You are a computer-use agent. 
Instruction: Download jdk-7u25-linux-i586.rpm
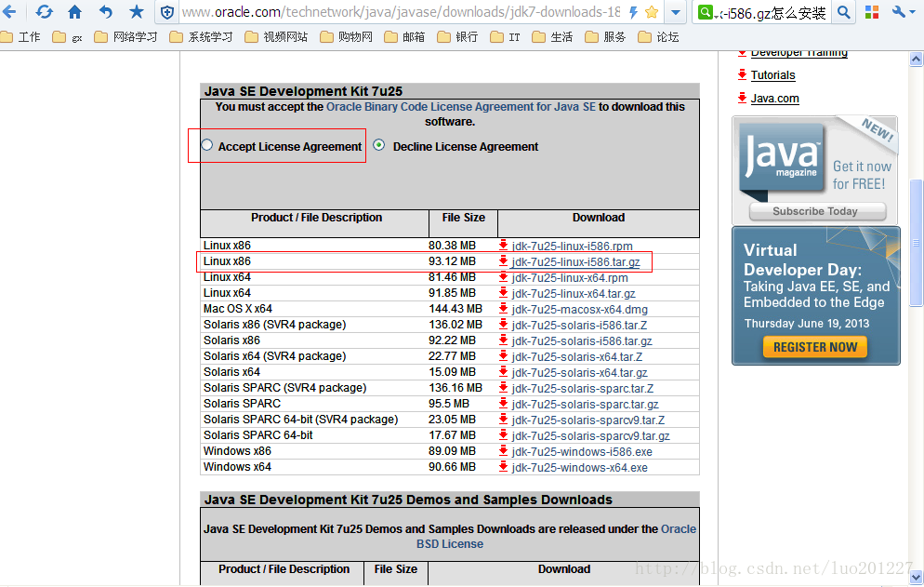click(x=572, y=246)
